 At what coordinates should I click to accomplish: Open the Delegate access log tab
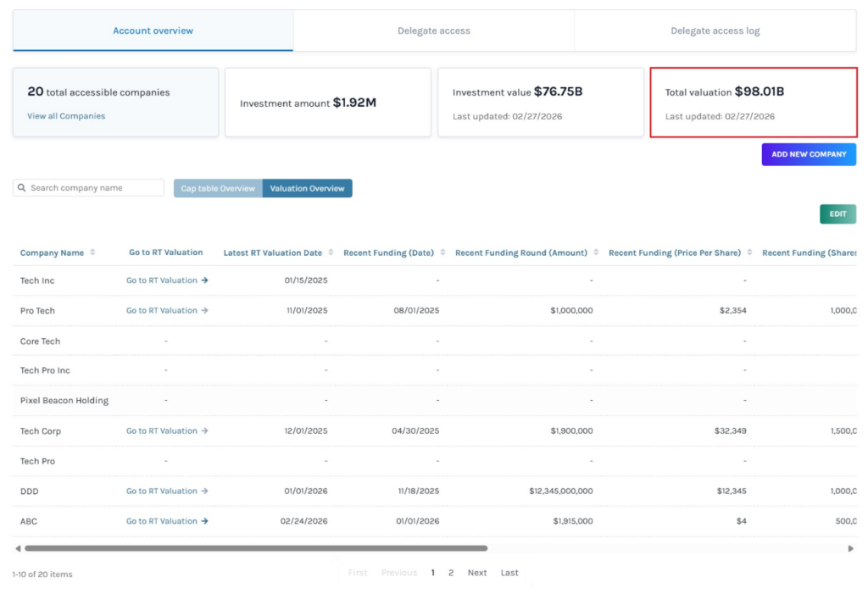(x=715, y=31)
